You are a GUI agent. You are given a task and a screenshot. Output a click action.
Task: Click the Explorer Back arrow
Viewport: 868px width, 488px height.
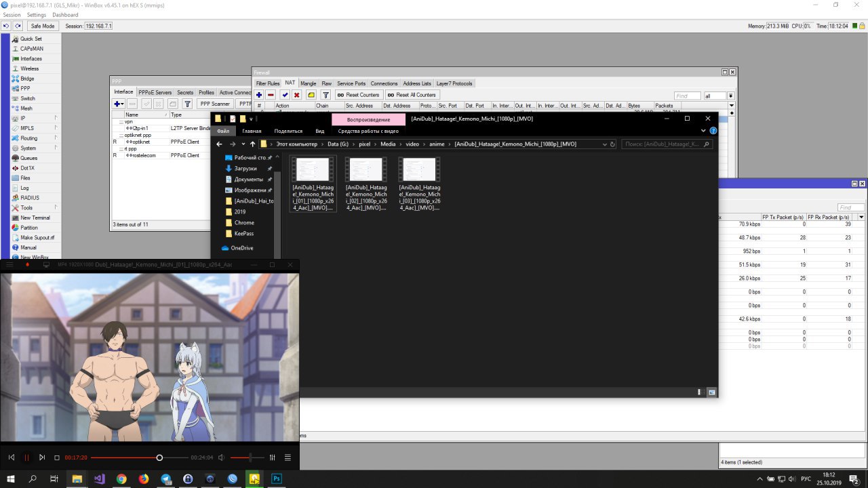[x=219, y=144]
